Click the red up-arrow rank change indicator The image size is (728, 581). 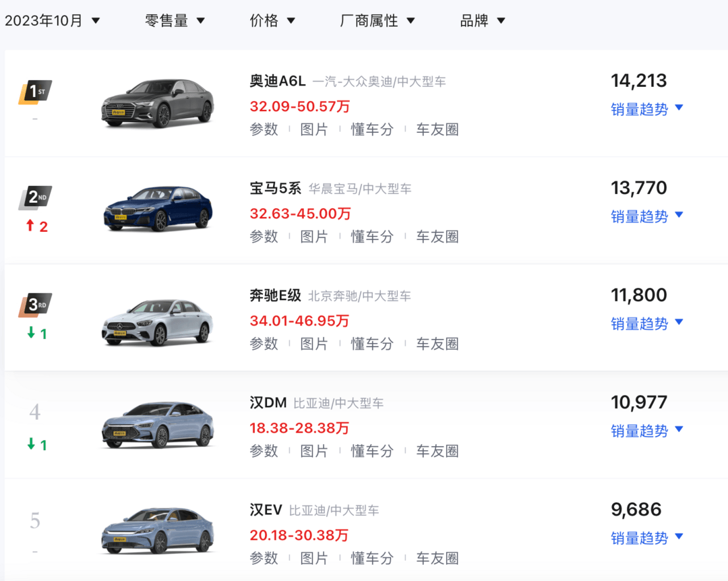pyautogui.click(x=37, y=226)
